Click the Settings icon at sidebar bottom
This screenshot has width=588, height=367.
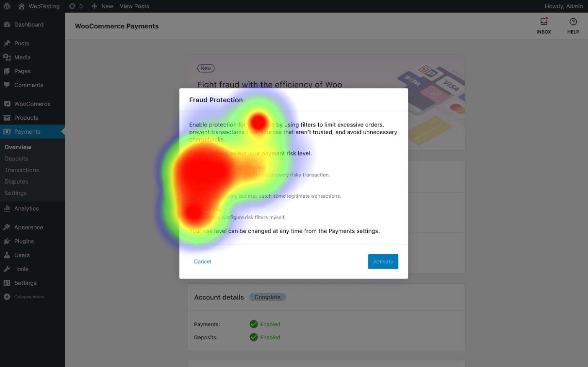tap(7, 283)
